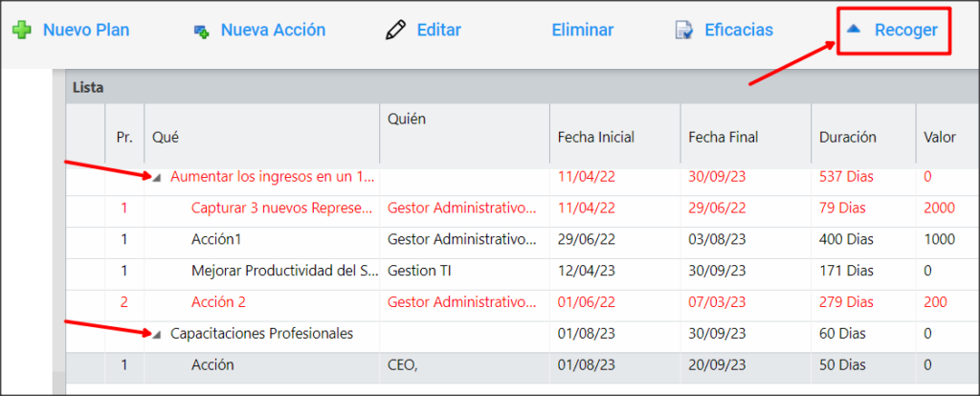Click the 2000 value cell
The width and height of the screenshot is (980, 396).
pyautogui.click(x=940, y=209)
